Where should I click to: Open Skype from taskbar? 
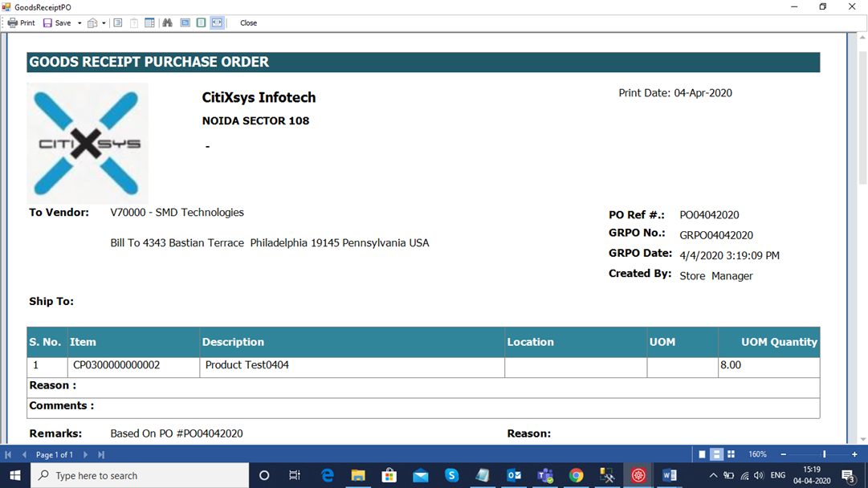click(452, 475)
